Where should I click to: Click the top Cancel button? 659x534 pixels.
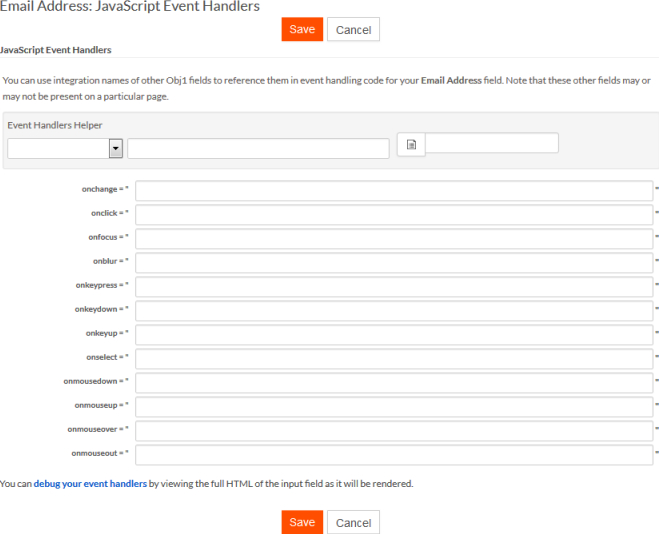coord(353,29)
